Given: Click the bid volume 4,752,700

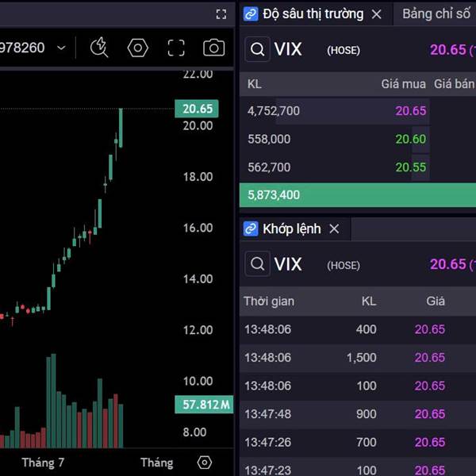Looking at the screenshot, I should point(274,111).
